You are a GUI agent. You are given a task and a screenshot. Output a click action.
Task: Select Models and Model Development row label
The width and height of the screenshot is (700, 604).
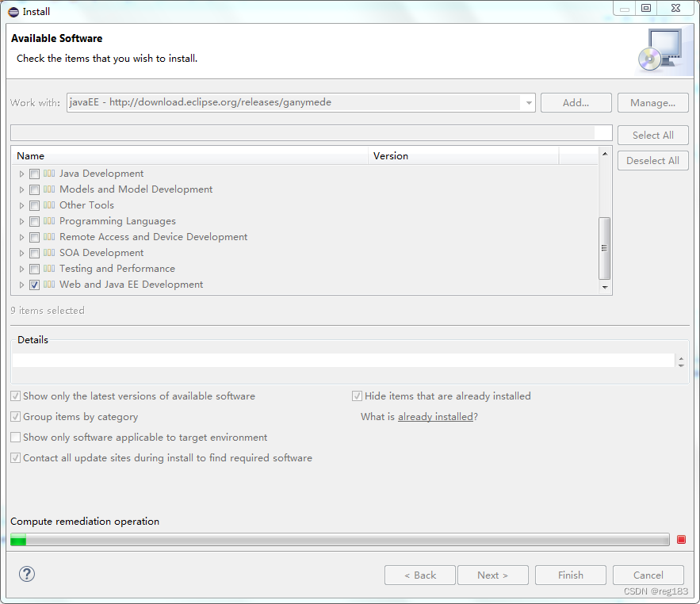click(x=136, y=189)
